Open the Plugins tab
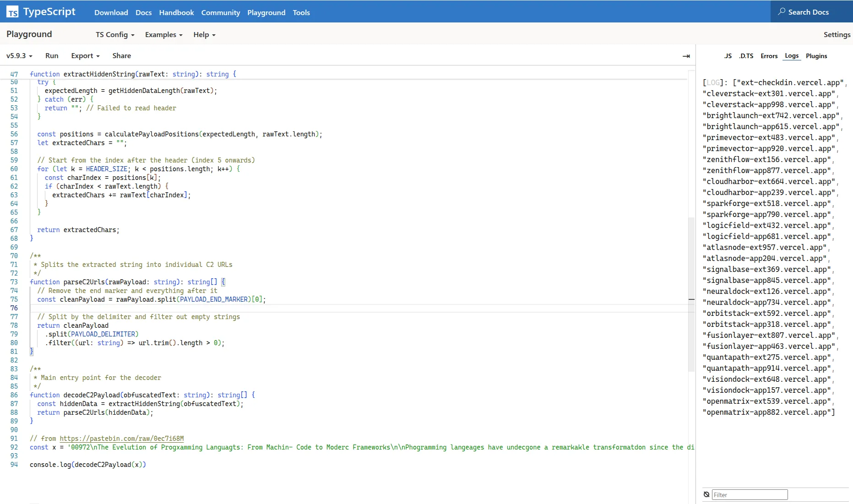This screenshot has height=504, width=853. click(x=816, y=55)
